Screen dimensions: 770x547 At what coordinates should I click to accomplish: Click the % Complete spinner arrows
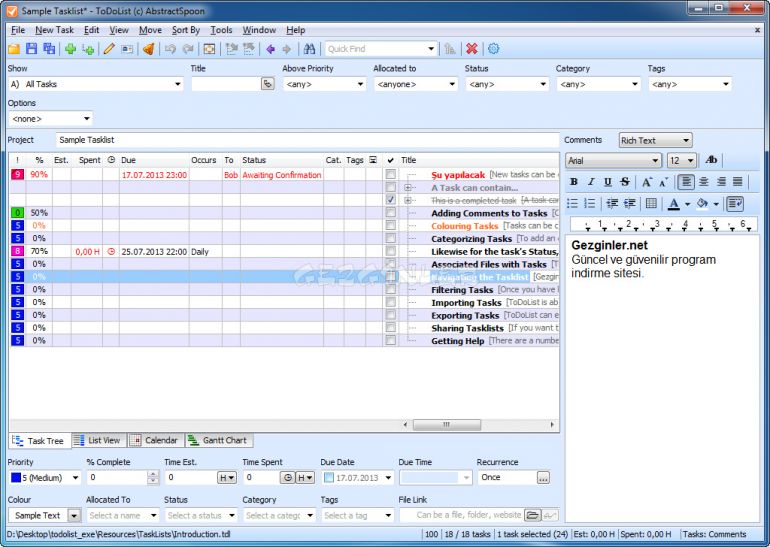(x=153, y=477)
